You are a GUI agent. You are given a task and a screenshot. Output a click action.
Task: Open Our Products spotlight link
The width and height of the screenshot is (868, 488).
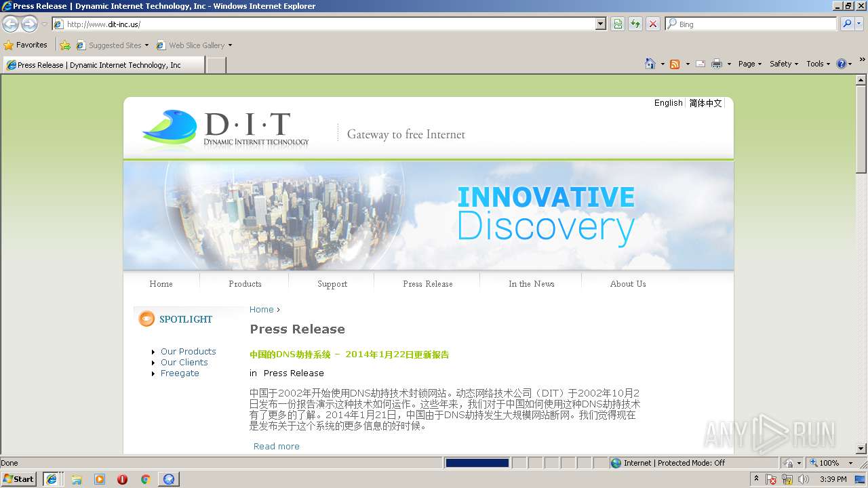[189, 351]
